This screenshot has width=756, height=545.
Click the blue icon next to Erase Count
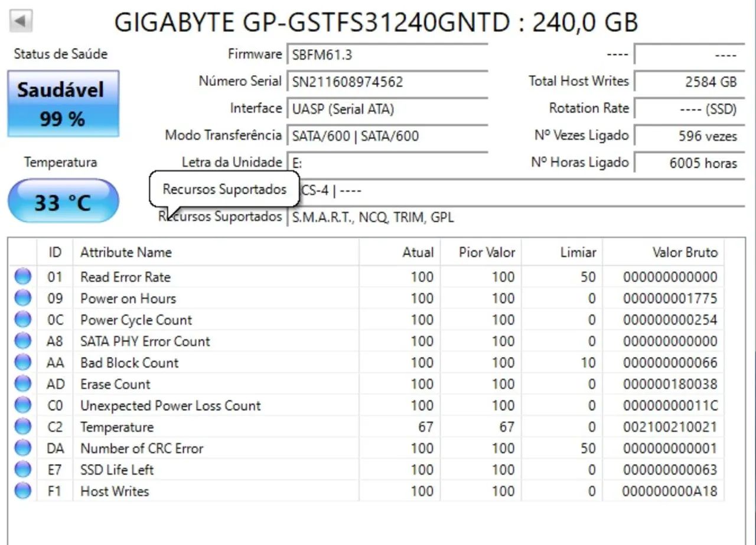(22, 384)
